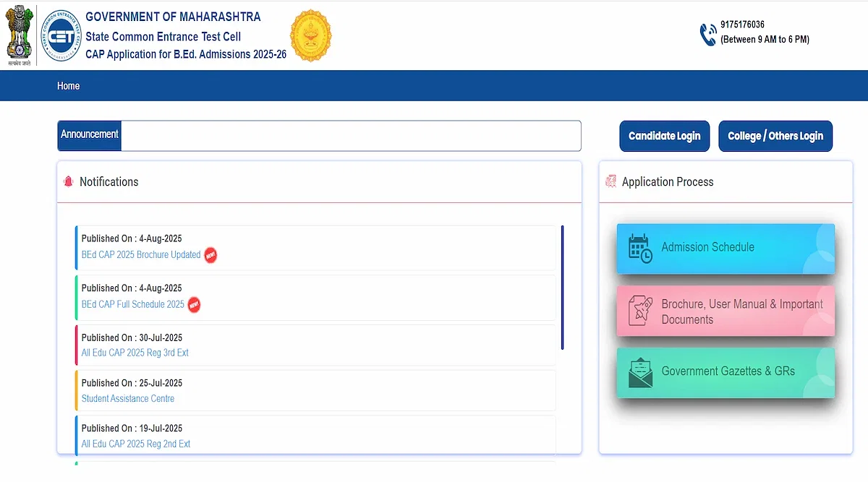Click the document pen icon on Brochure card
Screen dimensions: 868x482
pos(640,311)
